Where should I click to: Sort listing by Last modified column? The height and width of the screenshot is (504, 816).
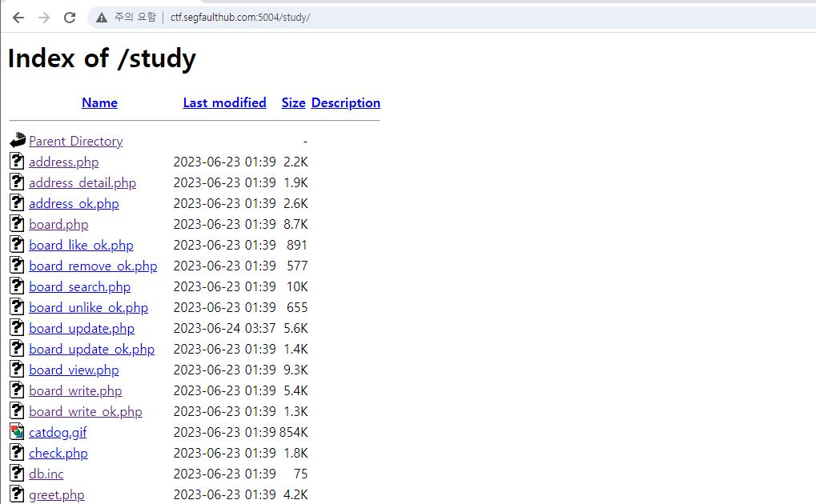[224, 102]
